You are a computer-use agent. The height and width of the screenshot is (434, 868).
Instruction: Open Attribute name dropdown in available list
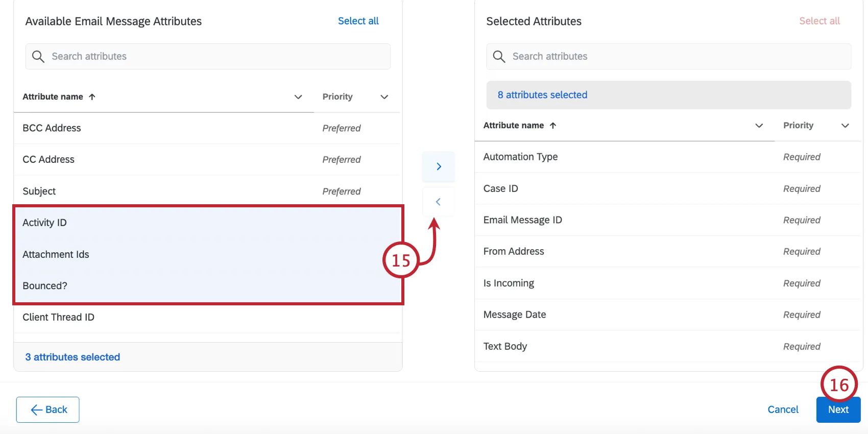(x=298, y=97)
